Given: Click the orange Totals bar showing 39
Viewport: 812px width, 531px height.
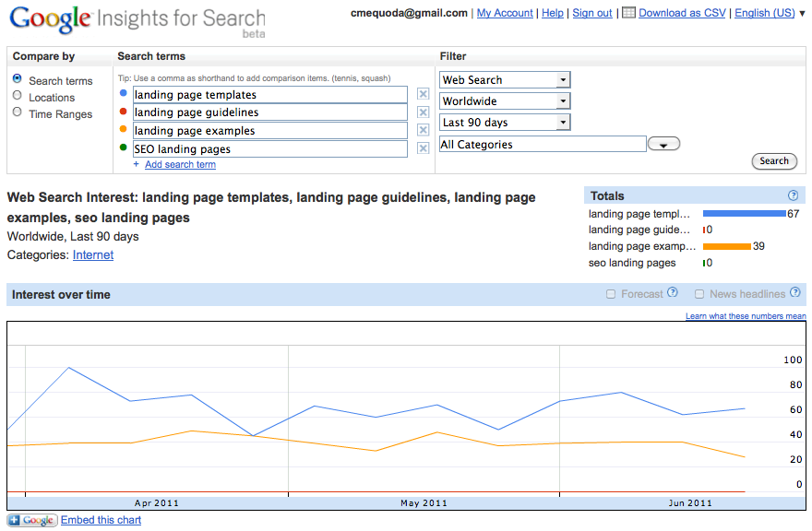Looking at the screenshot, I should tap(727, 246).
